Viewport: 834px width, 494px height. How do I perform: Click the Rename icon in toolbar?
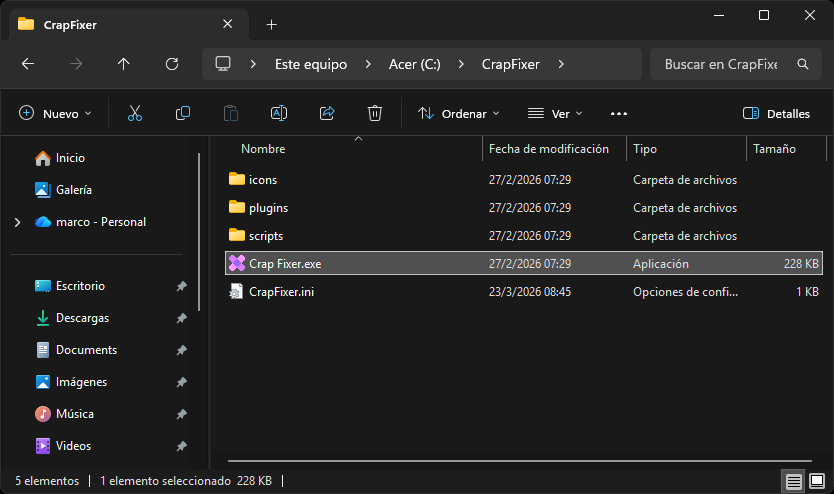[279, 113]
